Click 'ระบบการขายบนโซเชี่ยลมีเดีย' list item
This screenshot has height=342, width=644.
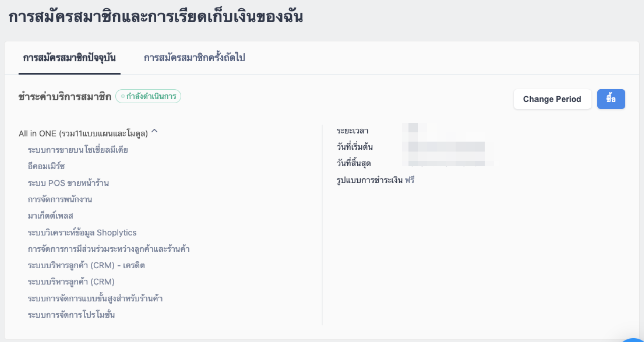78,150
